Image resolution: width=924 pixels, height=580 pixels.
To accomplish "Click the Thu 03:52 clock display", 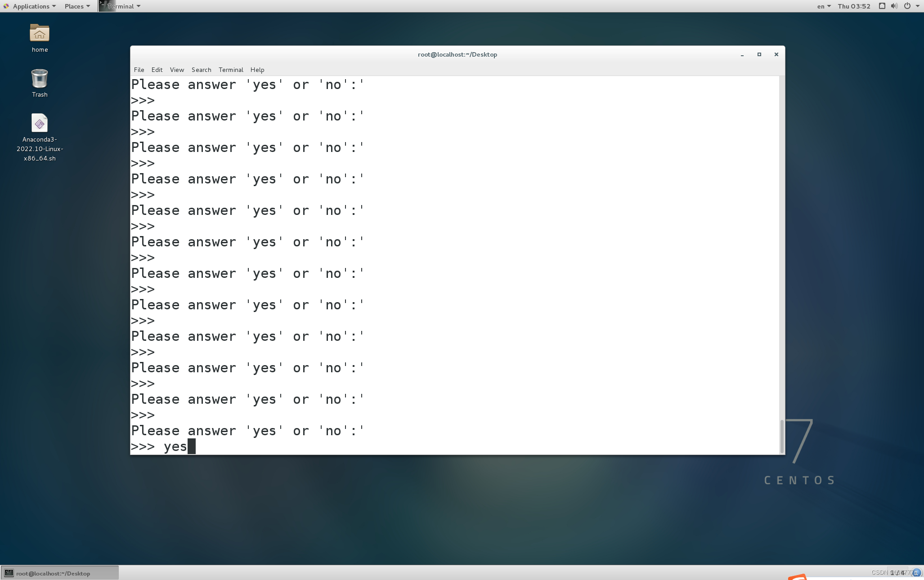I will (855, 6).
